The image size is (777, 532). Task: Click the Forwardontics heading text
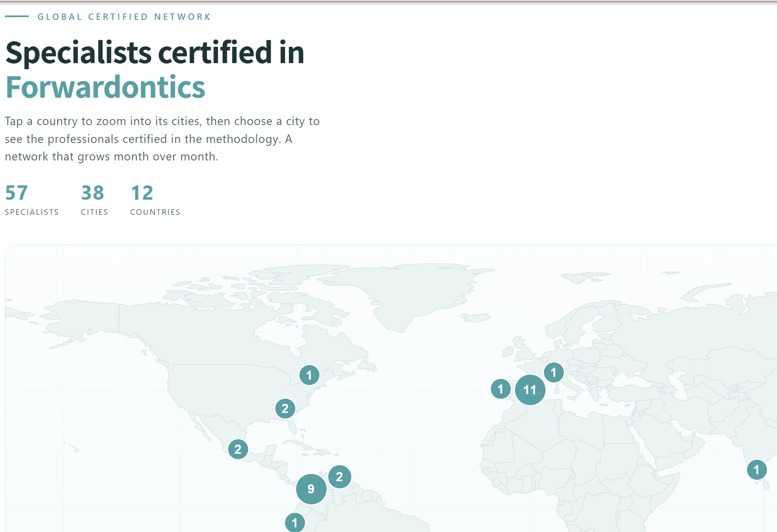coord(105,87)
